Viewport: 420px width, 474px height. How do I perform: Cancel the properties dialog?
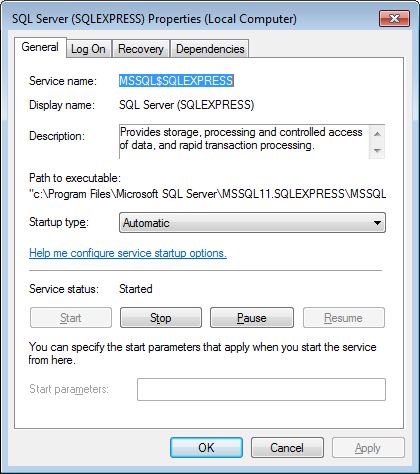(287, 448)
